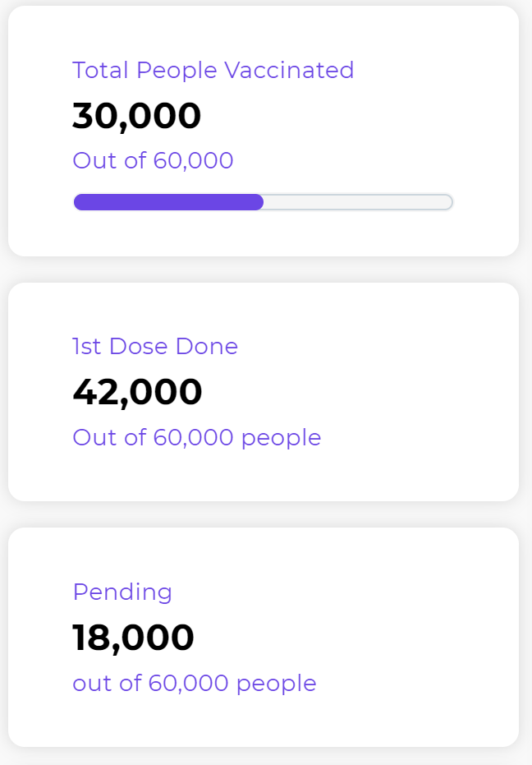Viewport: 532px width, 765px height.
Task: Select the 30,000 vaccinated count
Action: pos(136,116)
